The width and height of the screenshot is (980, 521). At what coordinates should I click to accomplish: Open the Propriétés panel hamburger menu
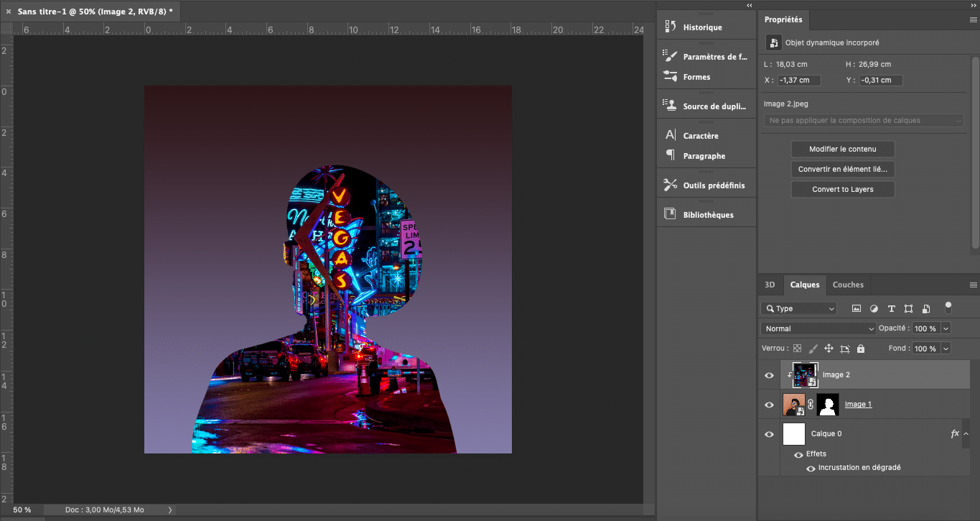(x=974, y=20)
